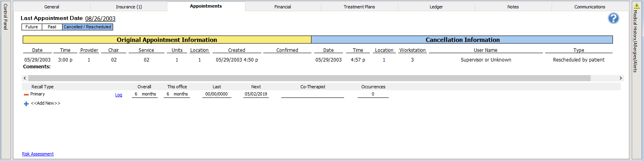Viewport: 644px width, 161px height.
Task: Expand Medical History/Allergies/Alerts side panel
Action: pyautogui.click(x=636, y=80)
